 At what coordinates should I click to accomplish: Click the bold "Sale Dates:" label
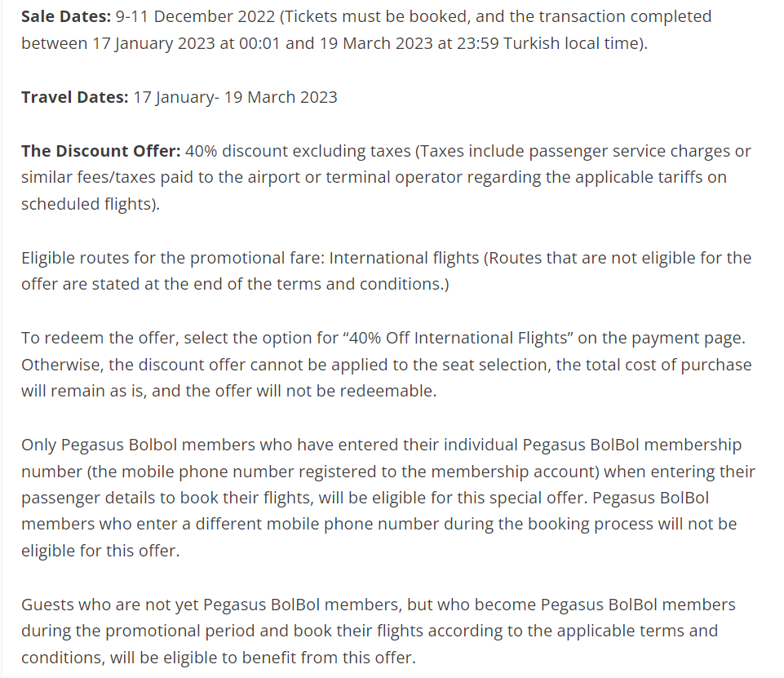(66, 16)
